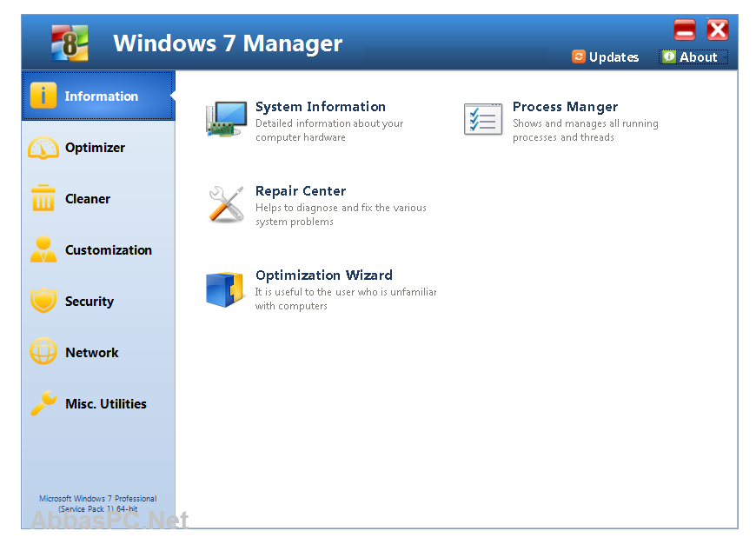Launch Process Manger title link
Image resolution: width=756 pixels, height=551 pixels.
[565, 107]
